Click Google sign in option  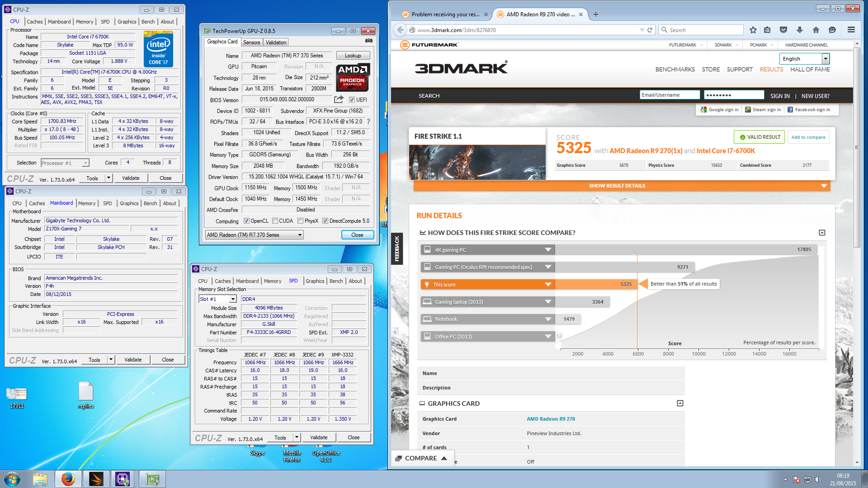[x=720, y=110]
